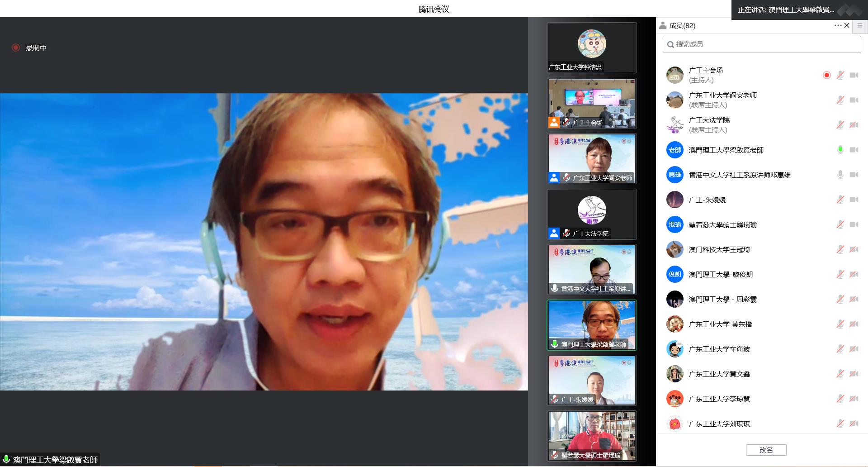The image size is (868, 467).
Task: Click microphone icon for 广工大法学院 in list
Action: 840,125
